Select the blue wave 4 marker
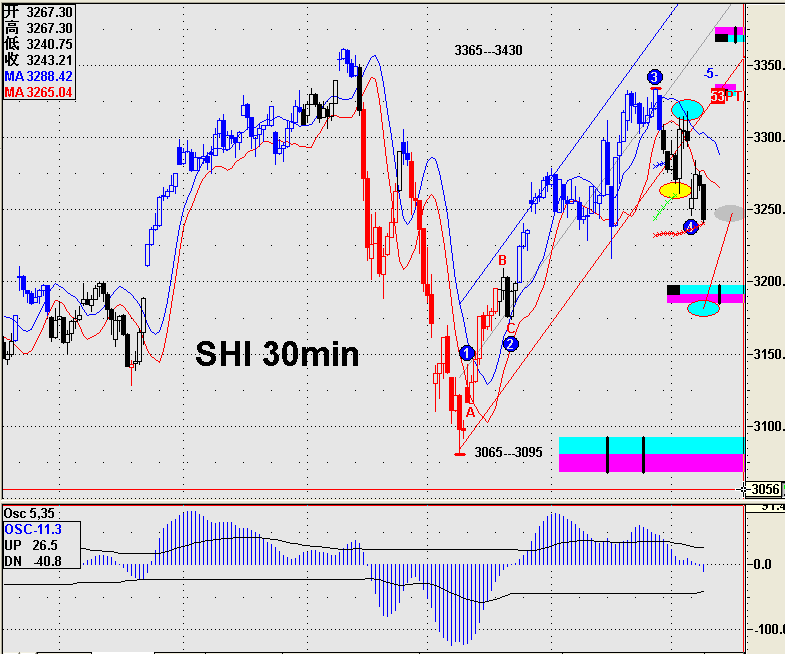The width and height of the screenshot is (785, 654). [691, 227]
